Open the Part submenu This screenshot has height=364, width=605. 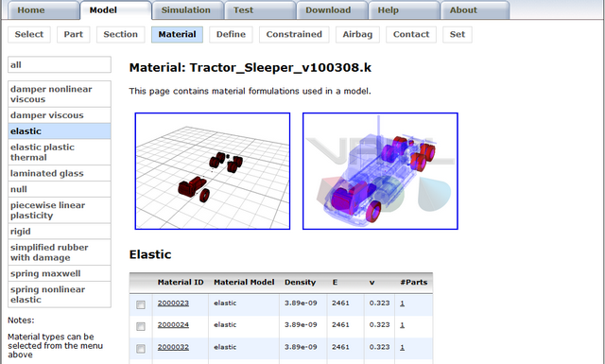tap(74, 34)
